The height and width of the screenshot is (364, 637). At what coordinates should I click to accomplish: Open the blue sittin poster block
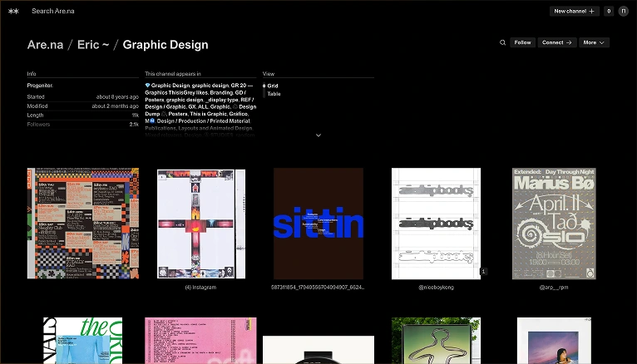point(318,224)
